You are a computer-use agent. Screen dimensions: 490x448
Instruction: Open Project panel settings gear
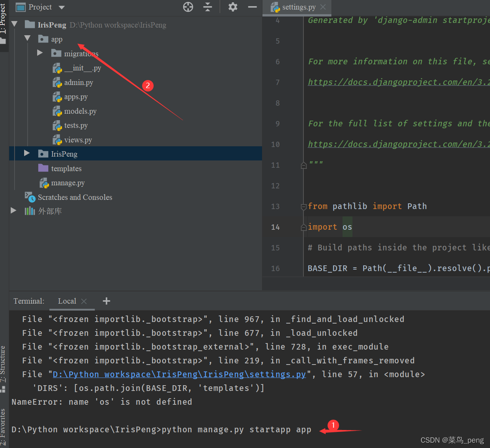233,7
